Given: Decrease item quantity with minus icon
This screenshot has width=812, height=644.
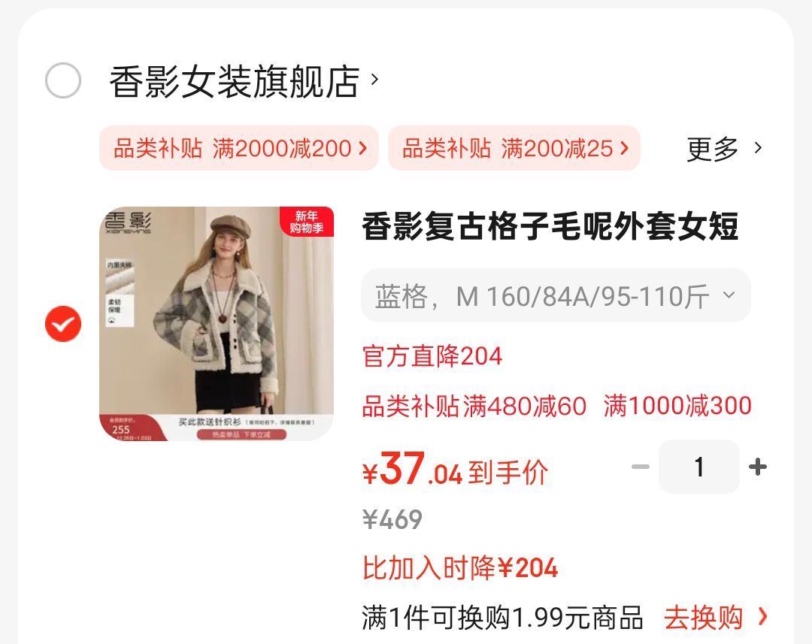Looking at the screenshot, I should pyautogui.click(x=641, y=467).
